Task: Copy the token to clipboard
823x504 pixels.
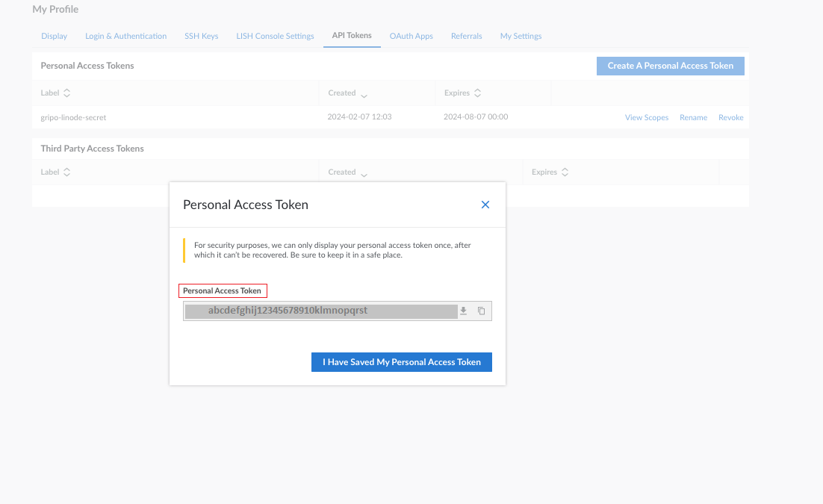Action: click(x=482, y=311)
